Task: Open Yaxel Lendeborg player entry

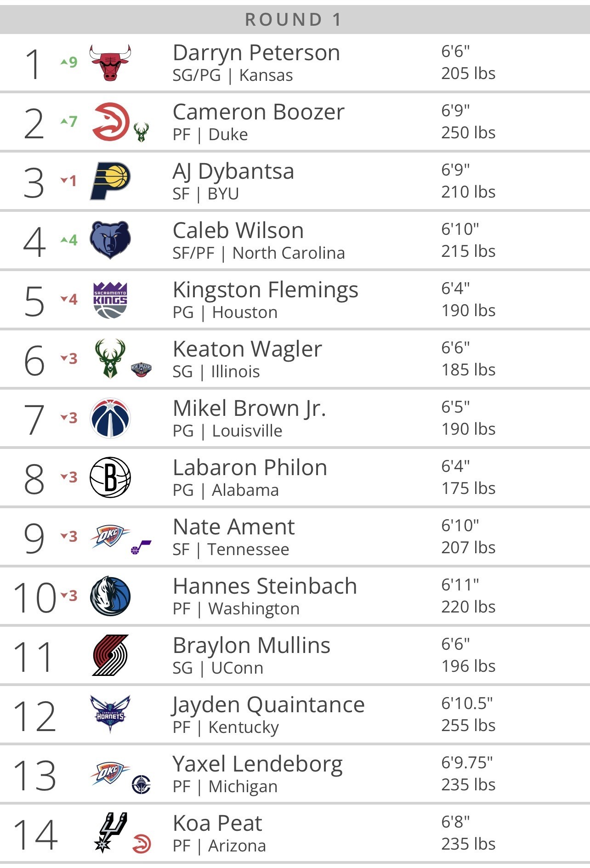Action: click(x=258, y=765)
